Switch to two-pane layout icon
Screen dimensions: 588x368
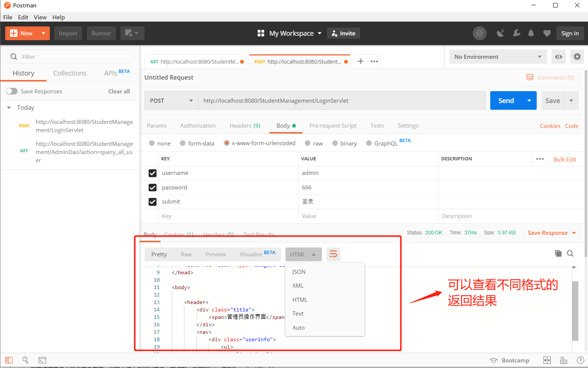[x=547, y=360]
